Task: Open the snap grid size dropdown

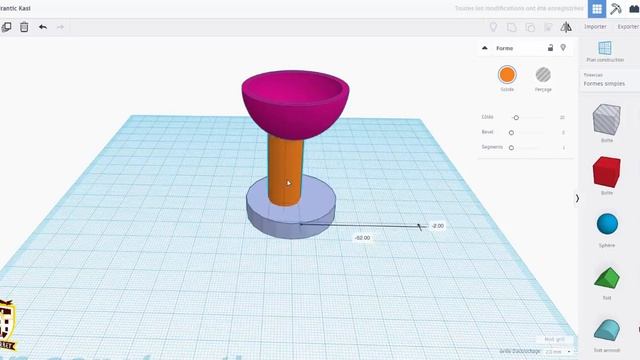Action: (x=558, y=352)
